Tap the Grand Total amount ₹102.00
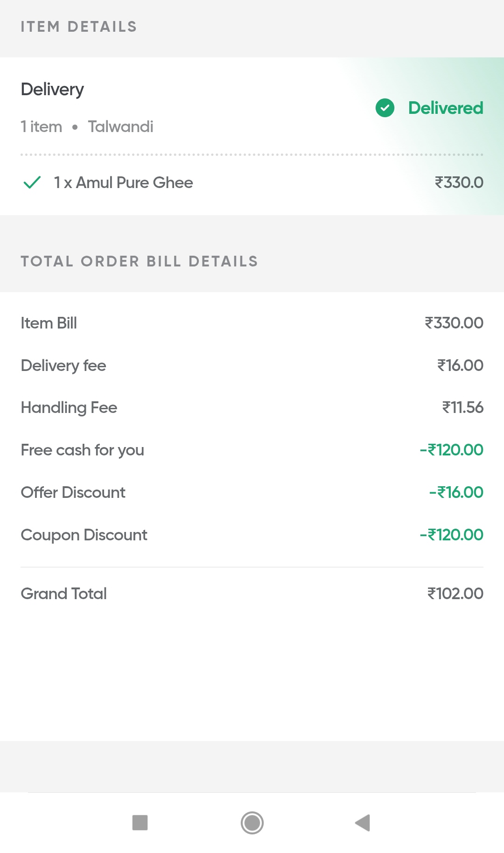504x853 pixels. (x=455, y=594)
